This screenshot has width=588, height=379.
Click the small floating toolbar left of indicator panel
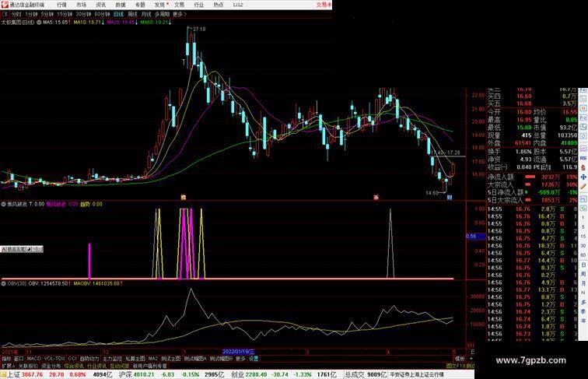click(21, 249)
